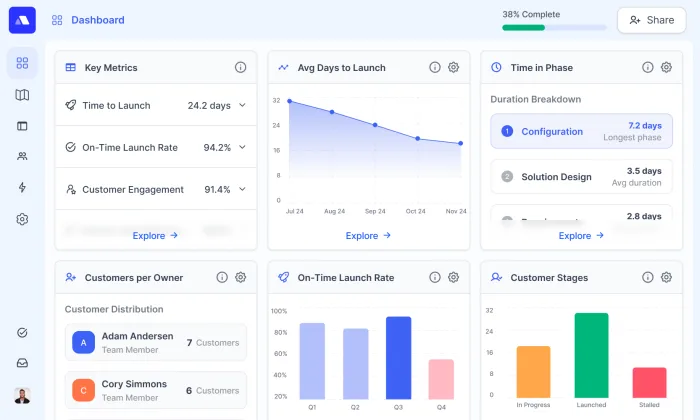Click the 38% Complete progress bar
The width and height of the screenshot is (700, 420).
[554, 28]
